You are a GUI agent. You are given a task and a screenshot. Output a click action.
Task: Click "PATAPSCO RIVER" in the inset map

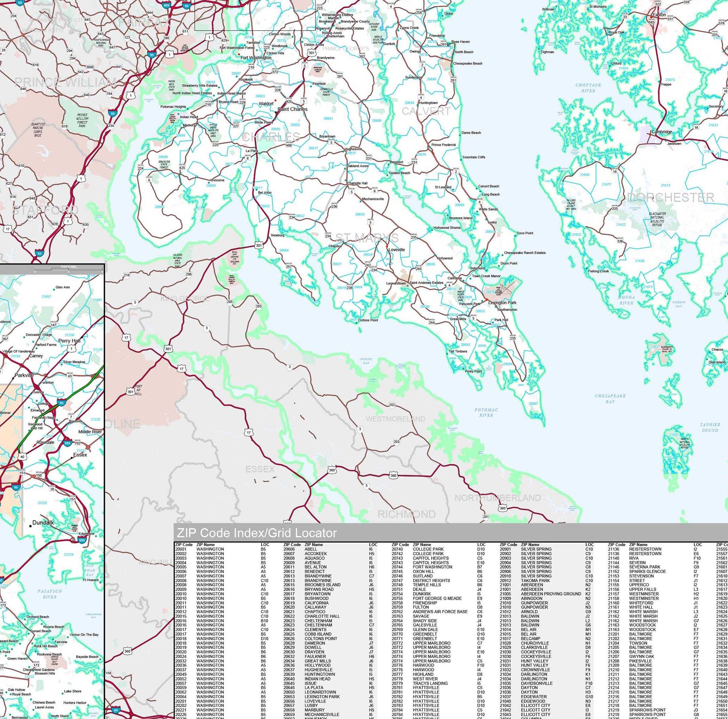click(x=49, y=594)
